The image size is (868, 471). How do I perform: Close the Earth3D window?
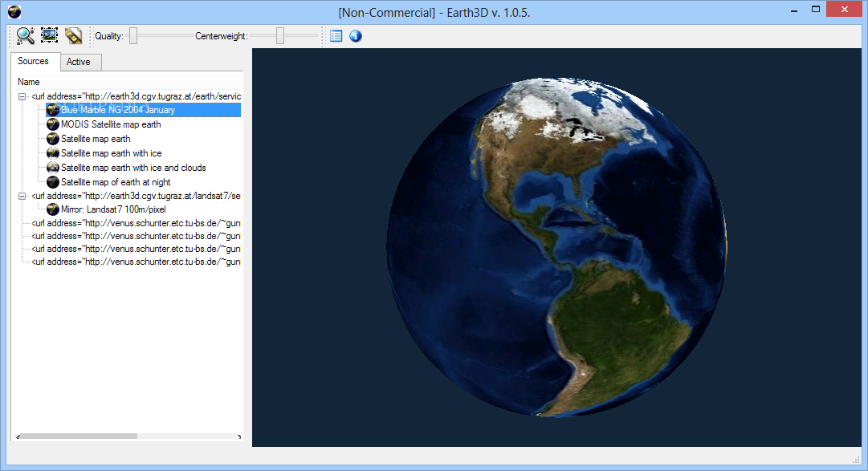pyautogui.click(x=844, y=10)
